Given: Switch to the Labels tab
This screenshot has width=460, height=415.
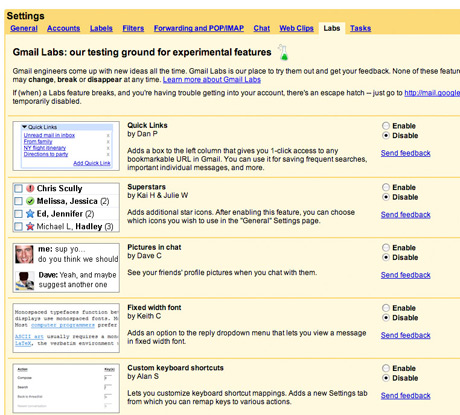Looking at the screenshot, I should (x=101, y=28).
